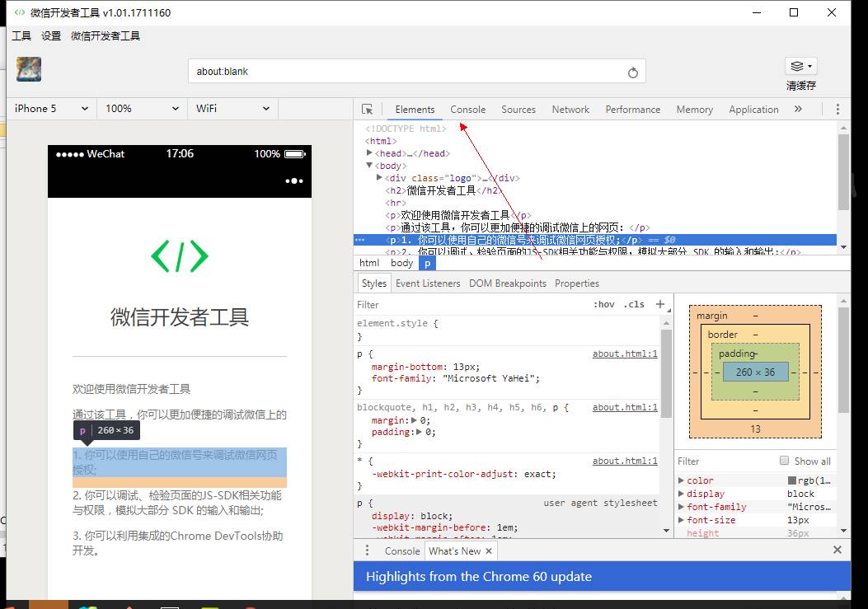The image size is (868, 609).
Task: Click the reload icon in address bar
Action: 632,73
